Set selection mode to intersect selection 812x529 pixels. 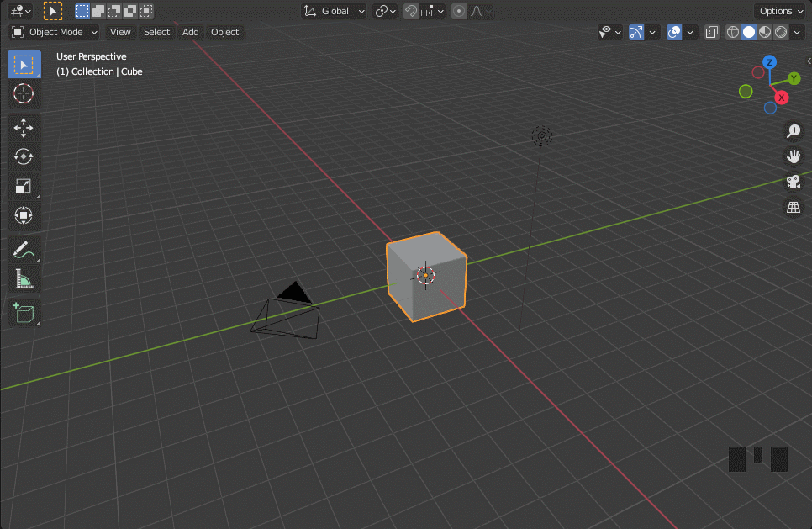coord(146,11)
